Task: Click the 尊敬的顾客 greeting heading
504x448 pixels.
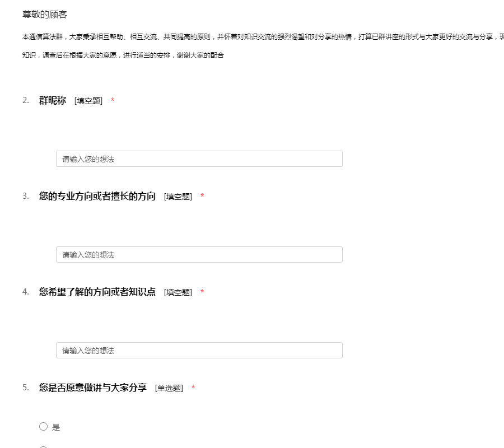Action: (45, 15)
